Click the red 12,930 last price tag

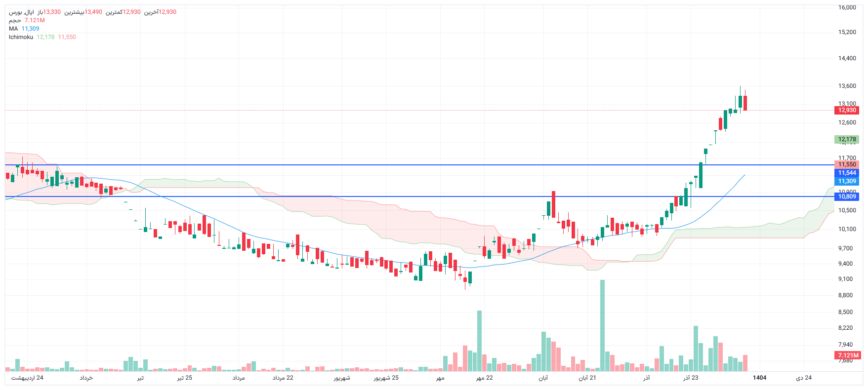[847, 110]
